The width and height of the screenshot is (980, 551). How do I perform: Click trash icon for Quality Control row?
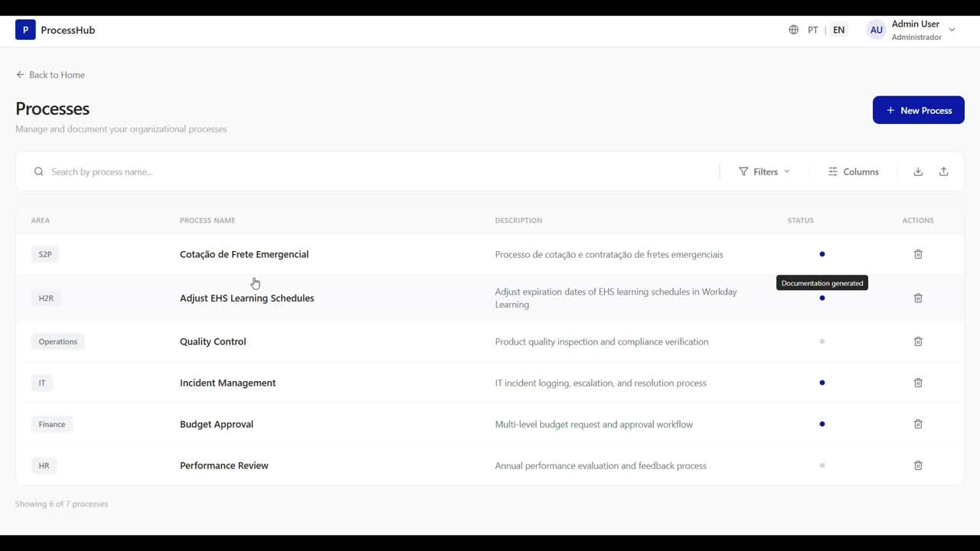(x=918, y=341)
